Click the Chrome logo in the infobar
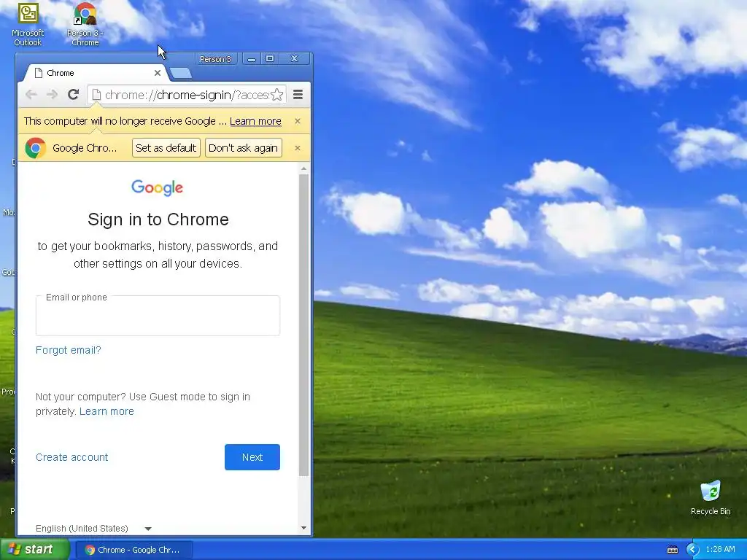The height and width of the screenshot is (560, 747). [35, 148]
